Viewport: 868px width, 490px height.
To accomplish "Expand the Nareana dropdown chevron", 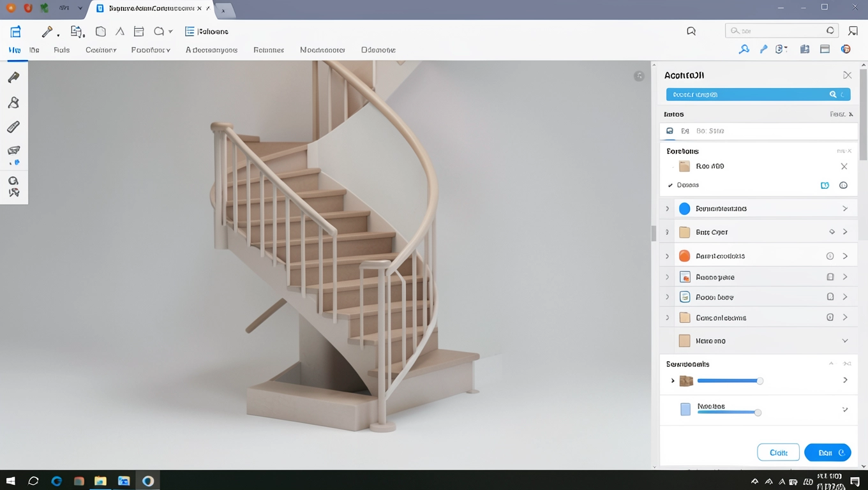I will click(845, 341).
